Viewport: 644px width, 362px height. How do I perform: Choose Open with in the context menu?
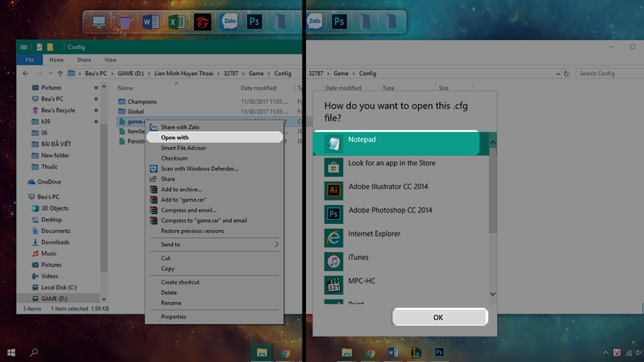click(x=214, y=137)
